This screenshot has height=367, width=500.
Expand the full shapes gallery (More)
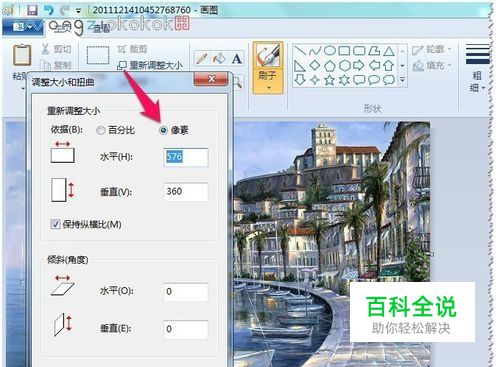pyautogui.click(x=402, y=80)
